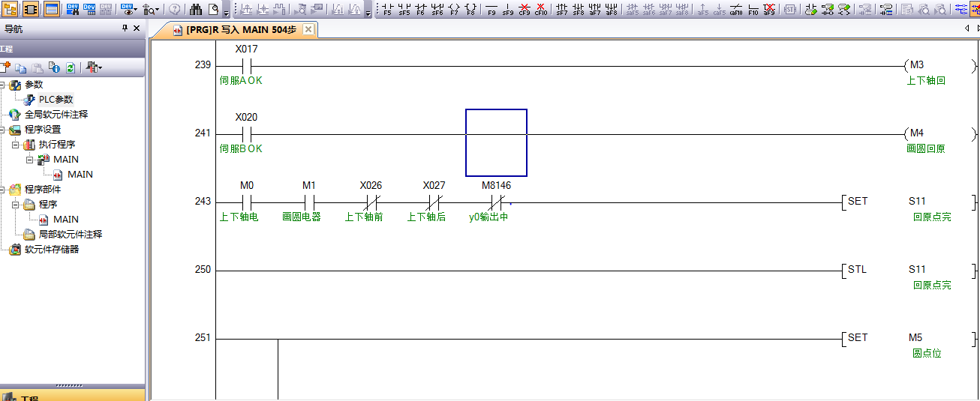Image resolution: width=980 pixels, height=401 pixels.
Task: Open the monitor eye dropdown arrow
Action: click(x=136, y=10)
